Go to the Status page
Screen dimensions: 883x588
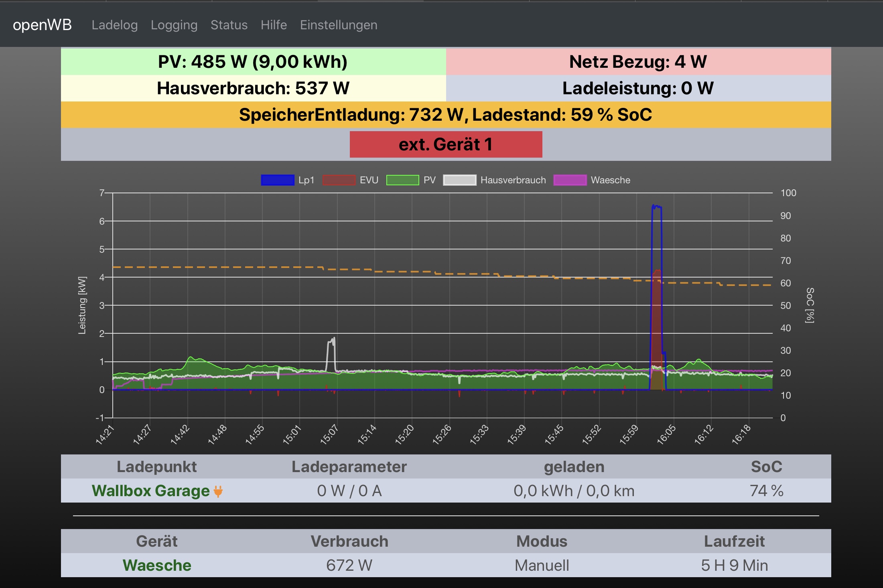point(229,25)
